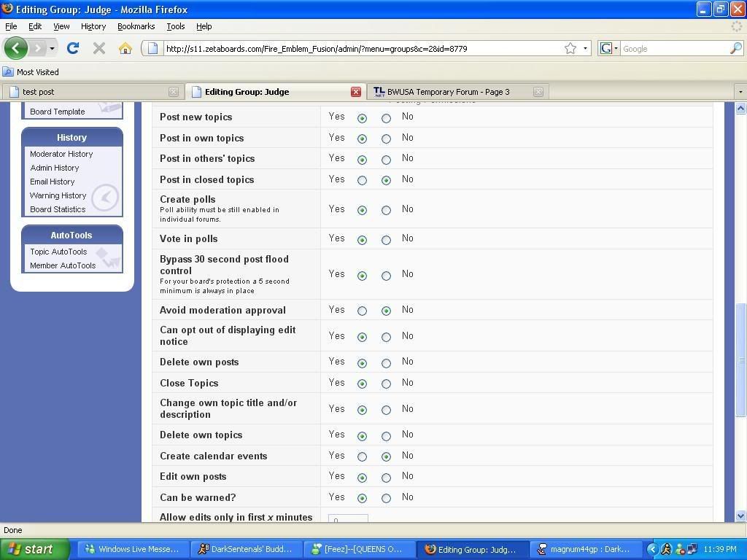Set Create calendar events to Yes
This screenshot has width=747, height=560.
(362, 456)
